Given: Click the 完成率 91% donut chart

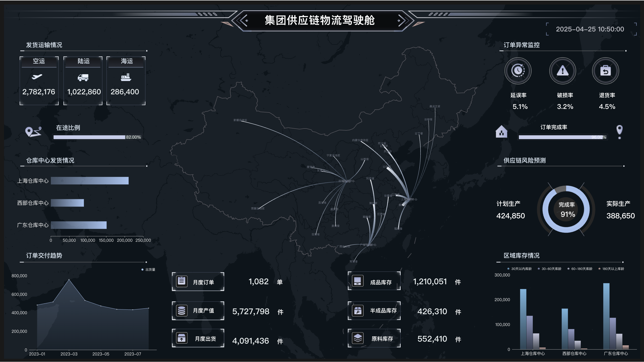Looking at the screenshot, I should click(566, 209).
